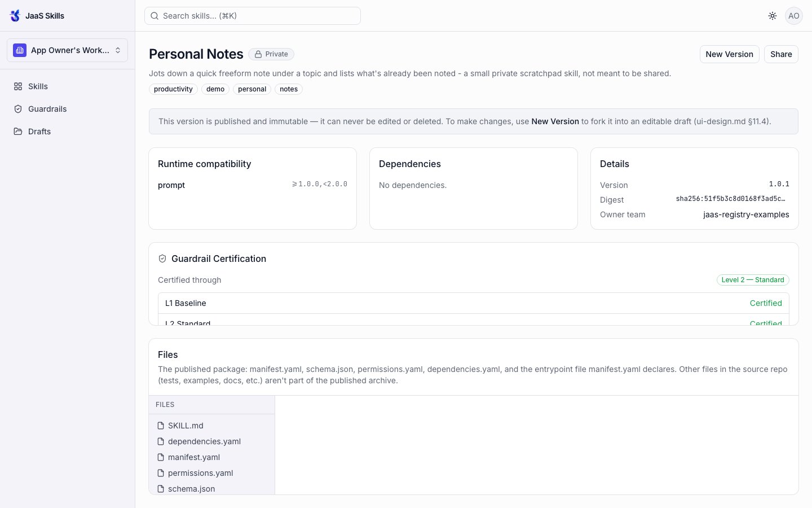
Task: Click the Guardrail Certification shield icon
Action: coord(162,259)
